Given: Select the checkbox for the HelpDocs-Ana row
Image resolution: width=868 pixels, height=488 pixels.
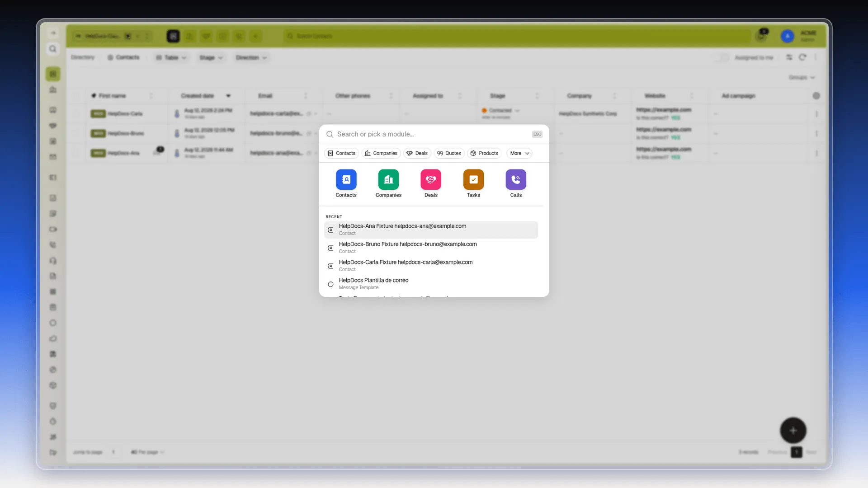Looking at the screenshot, I should click(x=76, y=153).
